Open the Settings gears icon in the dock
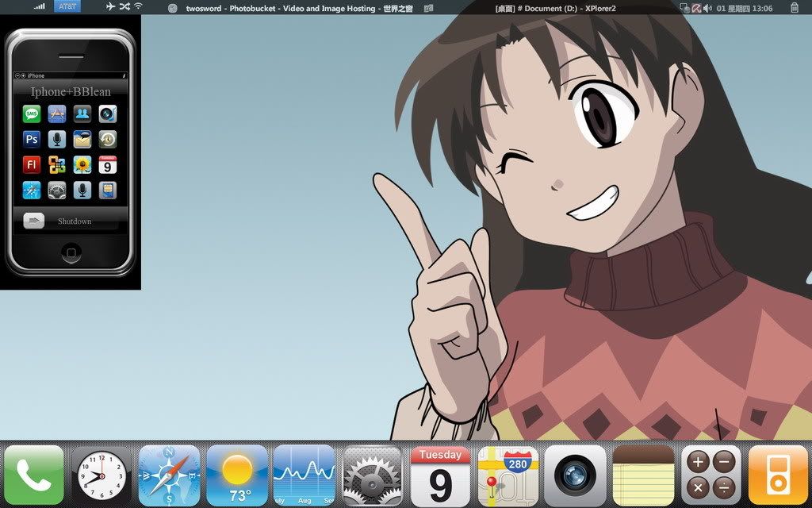 [x=373, y=475]
